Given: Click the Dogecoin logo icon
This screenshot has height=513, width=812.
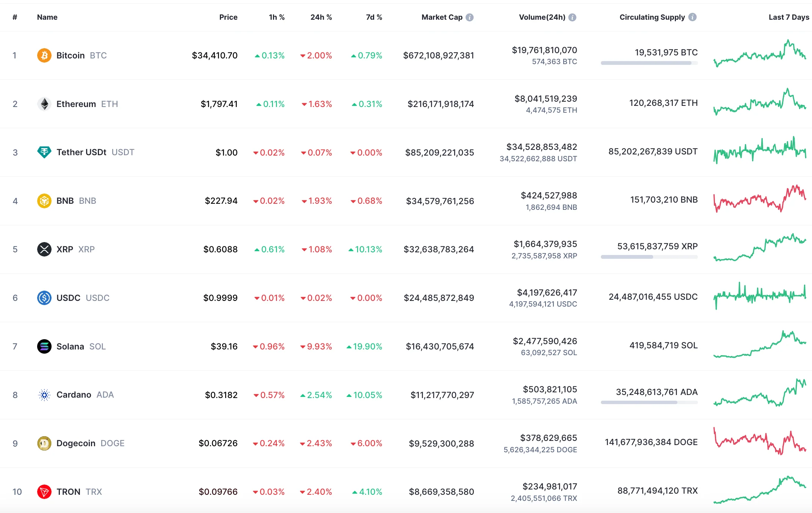Looking at the screenshot, I should point(44,443).
